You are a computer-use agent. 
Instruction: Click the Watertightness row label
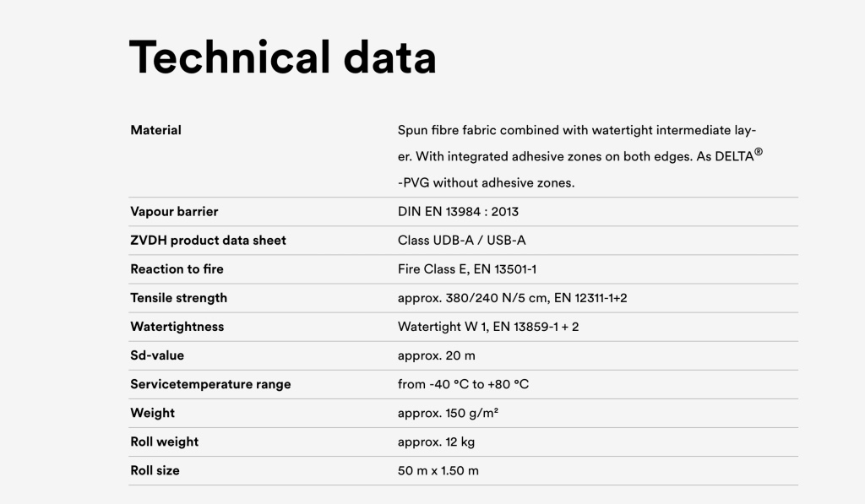point(177,326)
